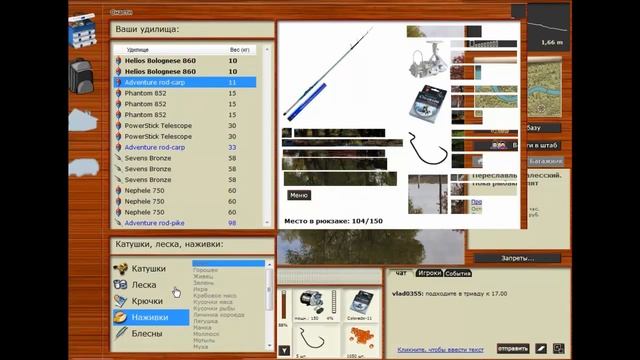Switch to the События tab
Image resolution: width=640 pixels, height=360 pixels.
click(458, 273)
